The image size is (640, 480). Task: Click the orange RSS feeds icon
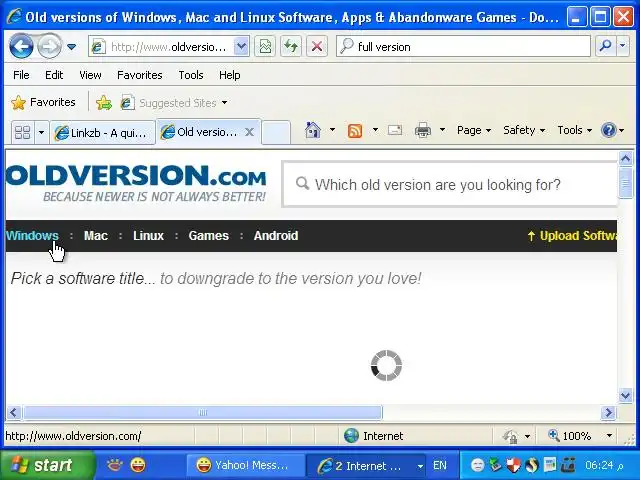355,131
